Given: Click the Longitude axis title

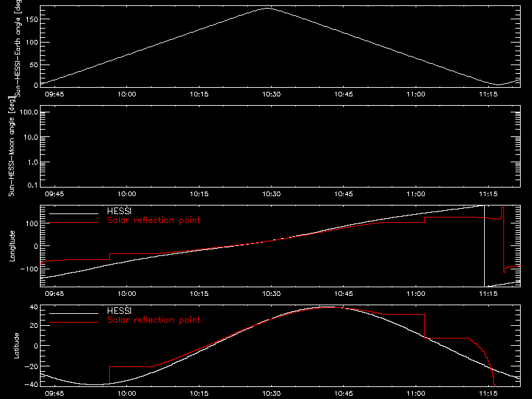Looking at the screenshot, I should [12, 246].
